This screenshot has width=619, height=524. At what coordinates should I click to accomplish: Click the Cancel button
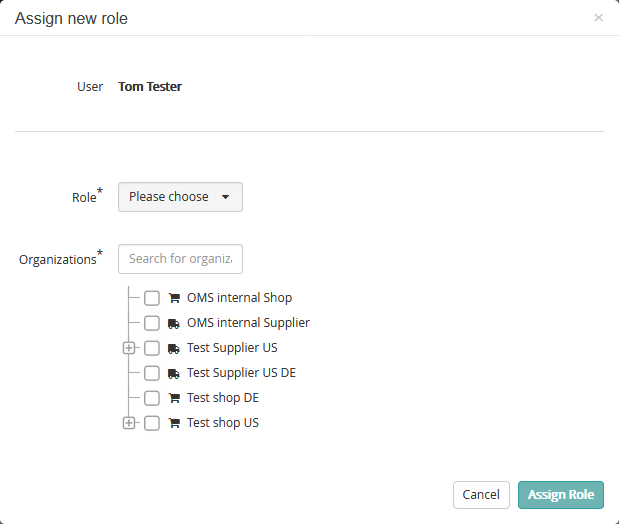pos(481,495)
